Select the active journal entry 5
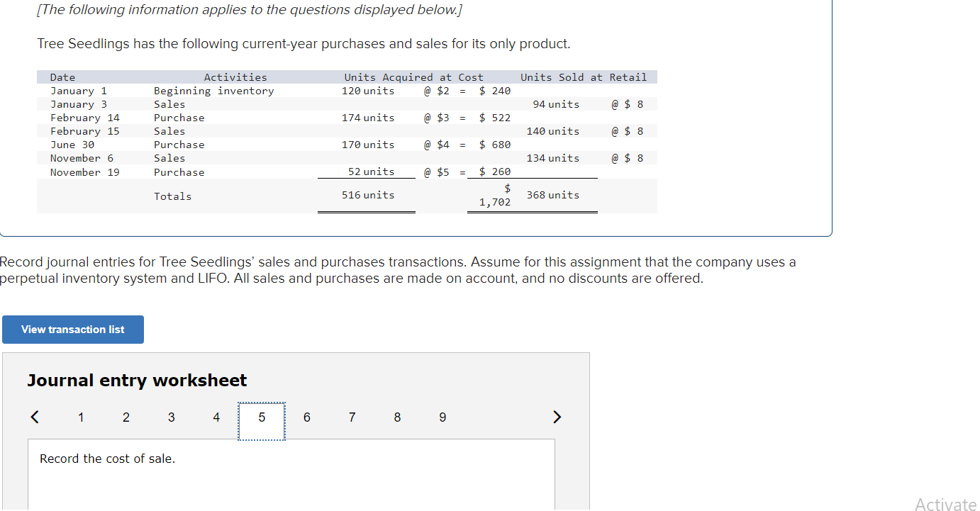 tap(261, 417)
